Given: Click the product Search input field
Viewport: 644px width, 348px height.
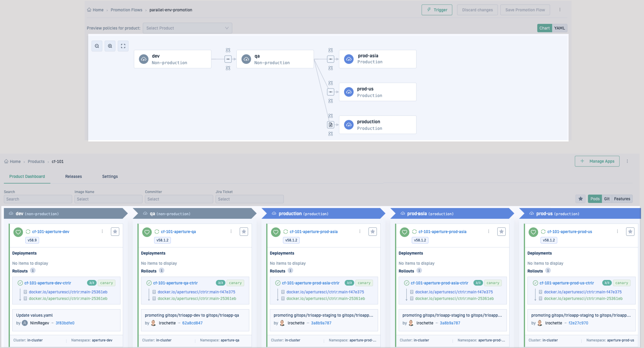Looking at the screenshot, I should click(x=38, y=199).
